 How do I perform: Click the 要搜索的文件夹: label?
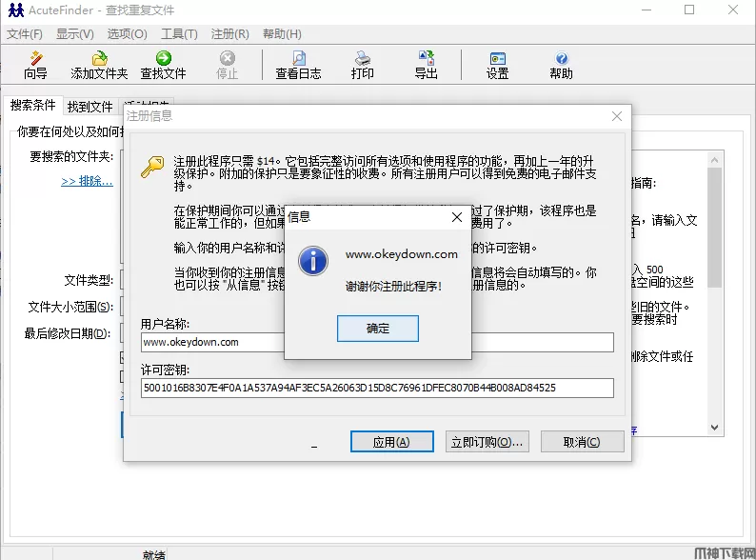(x=71, y=156)
